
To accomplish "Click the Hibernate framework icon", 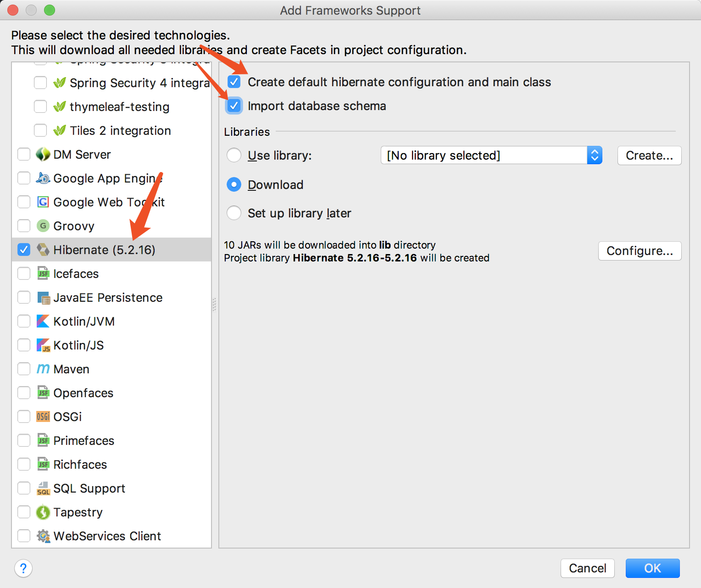I will coord(43,250).
